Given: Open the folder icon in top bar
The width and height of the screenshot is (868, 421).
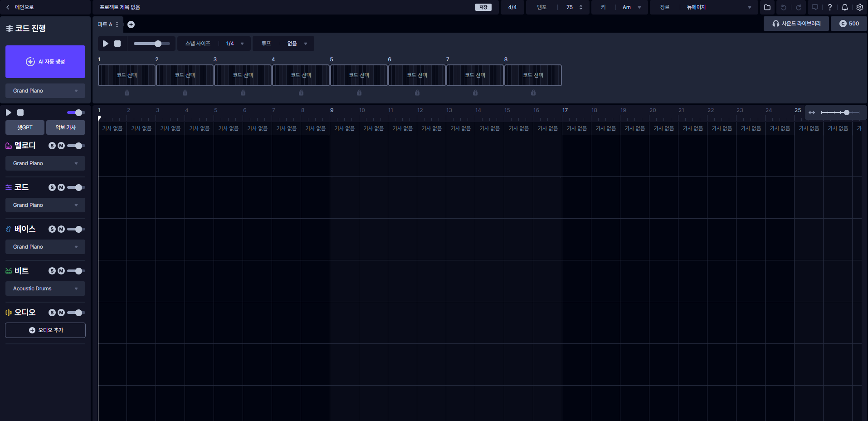Looking at the screenshot, I should coord(767,7).
